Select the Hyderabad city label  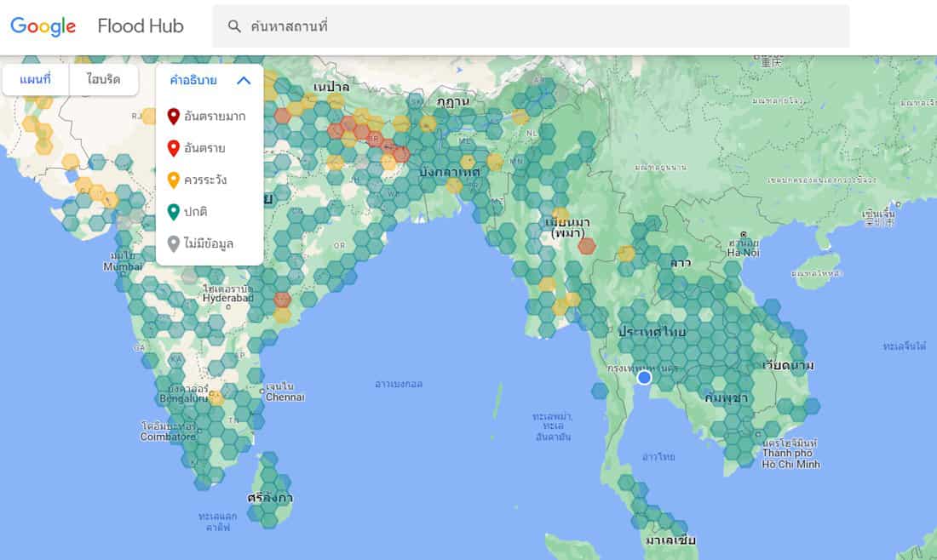point(227,299)
